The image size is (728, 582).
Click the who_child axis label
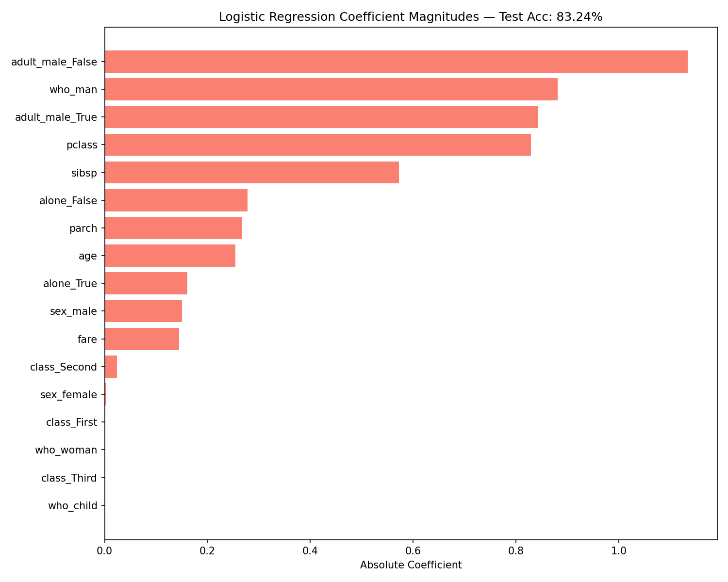[72, 505]
